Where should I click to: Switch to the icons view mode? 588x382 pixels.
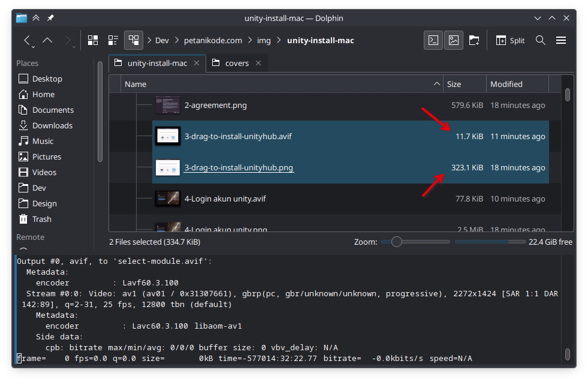93,40
